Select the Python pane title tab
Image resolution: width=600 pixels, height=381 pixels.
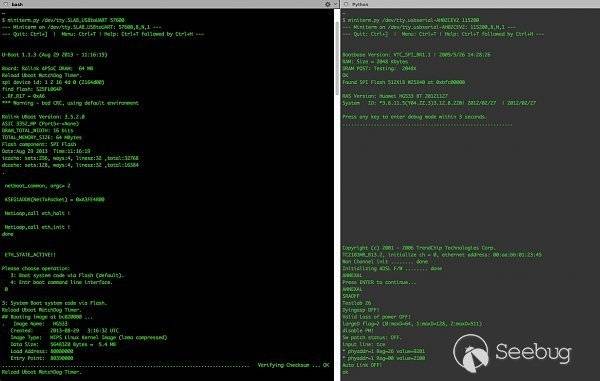pos(360,4)
